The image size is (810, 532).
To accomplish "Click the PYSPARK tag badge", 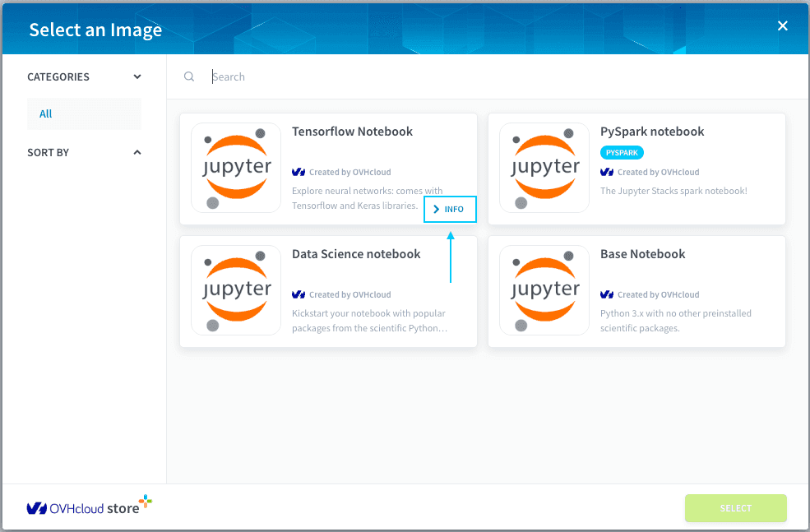I will pos(622,153).
